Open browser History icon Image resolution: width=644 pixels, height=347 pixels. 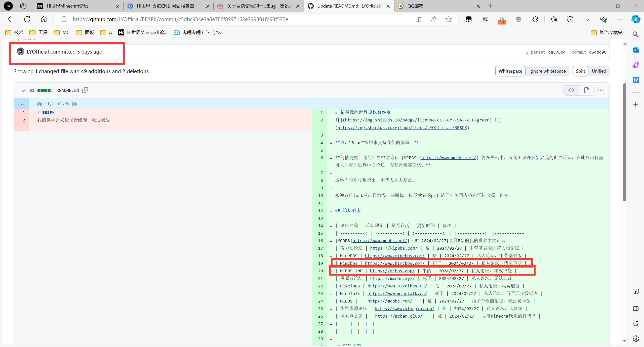point(570,19)
